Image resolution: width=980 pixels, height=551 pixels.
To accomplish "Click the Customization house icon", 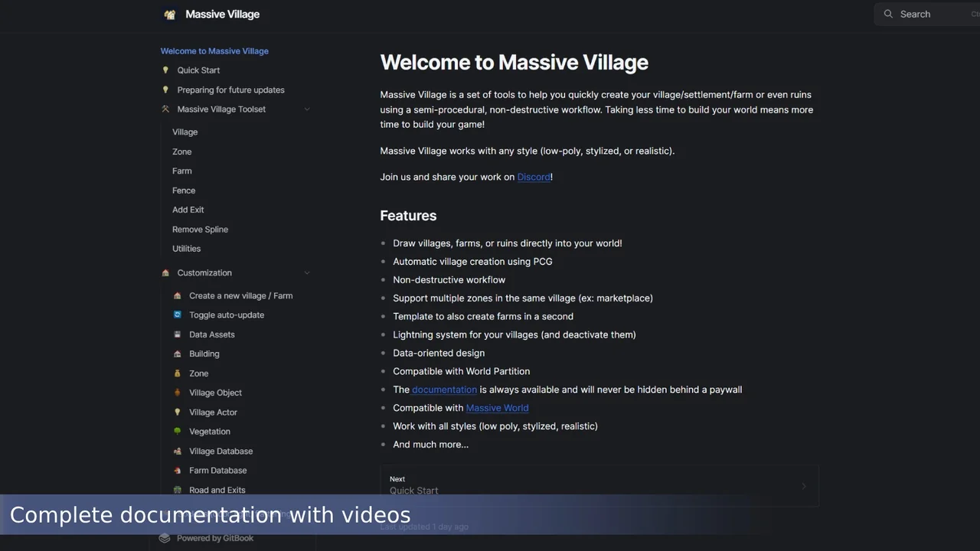I will coord(165,273).
